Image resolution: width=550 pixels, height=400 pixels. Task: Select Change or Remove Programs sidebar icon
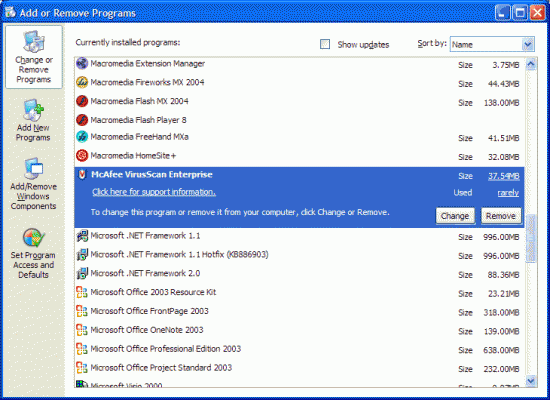[x=34, y=41]
